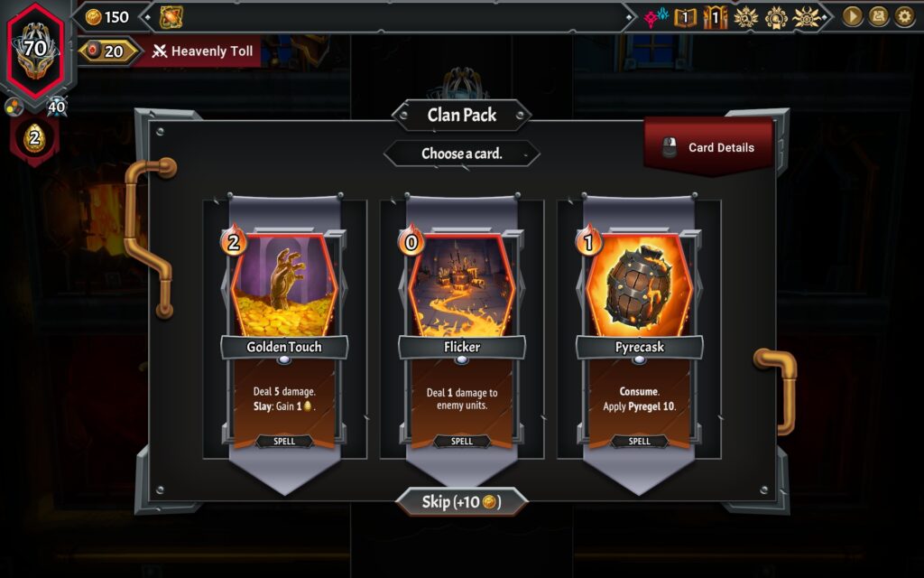
Task: Click the red and blue clan emblems
Action: click(656, 18)
